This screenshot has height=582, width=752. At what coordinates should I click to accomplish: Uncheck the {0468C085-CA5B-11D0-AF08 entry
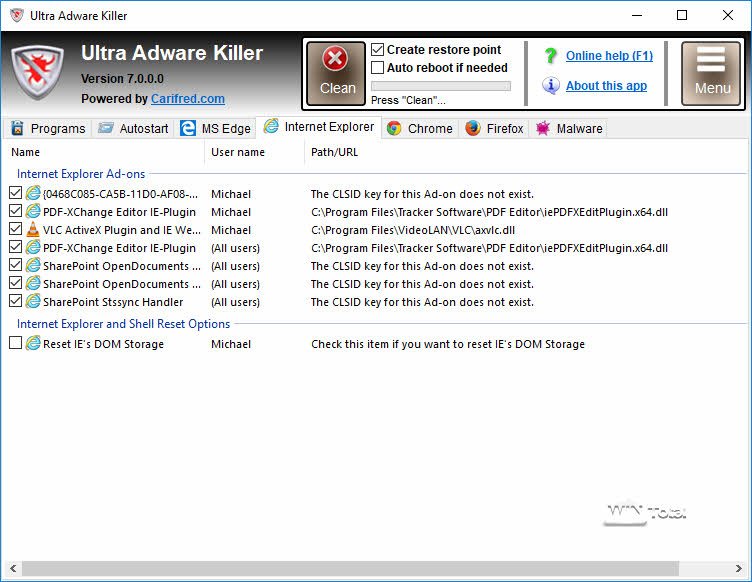pos(15,193)
